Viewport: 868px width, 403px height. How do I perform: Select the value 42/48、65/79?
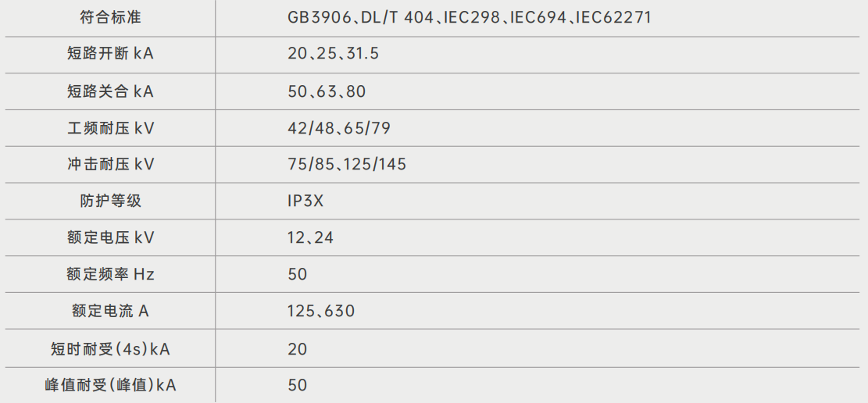pyautogui.click(x=337, y=127)
